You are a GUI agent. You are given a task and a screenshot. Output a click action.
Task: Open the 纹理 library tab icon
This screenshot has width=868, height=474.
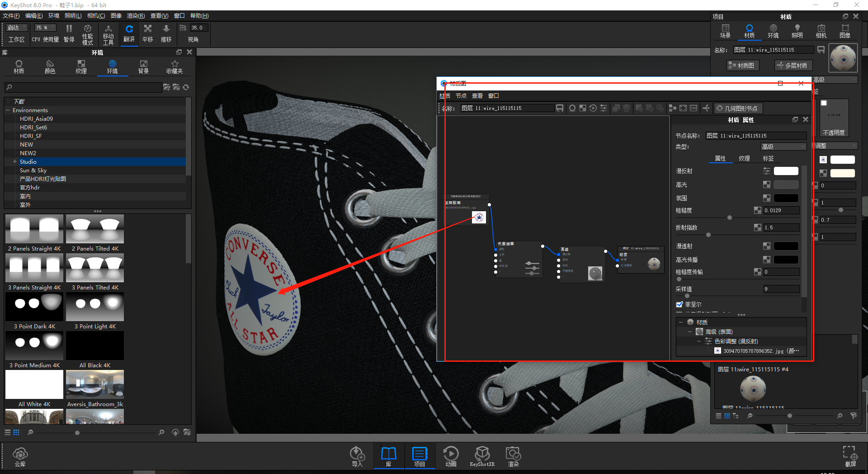click(x=81, y=66)
